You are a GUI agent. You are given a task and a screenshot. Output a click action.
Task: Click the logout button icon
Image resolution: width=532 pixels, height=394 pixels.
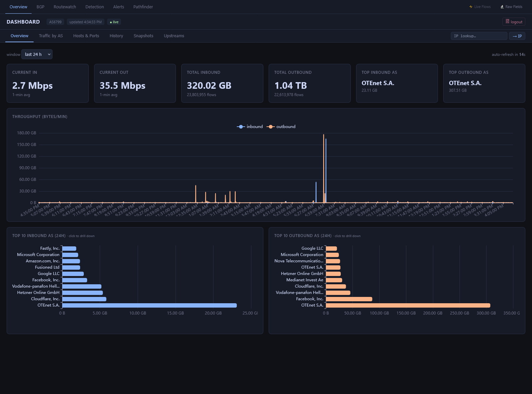click(x=507, y=22)
